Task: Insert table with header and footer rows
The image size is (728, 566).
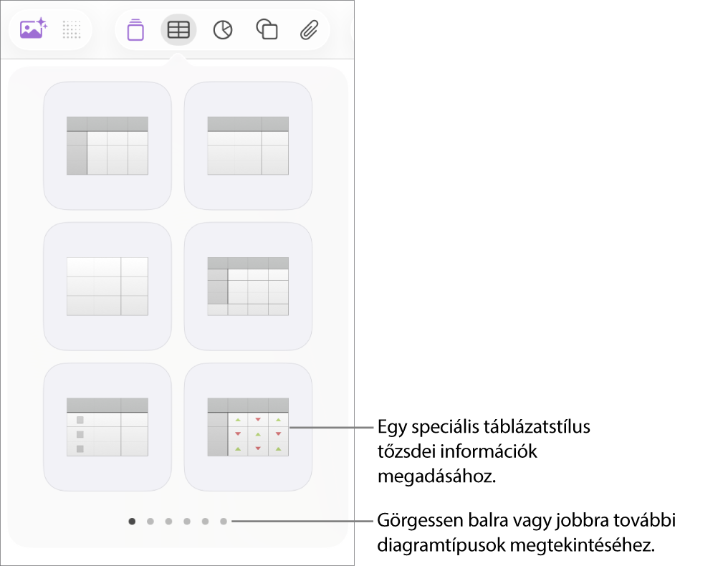Action: [x=248, y=286]
